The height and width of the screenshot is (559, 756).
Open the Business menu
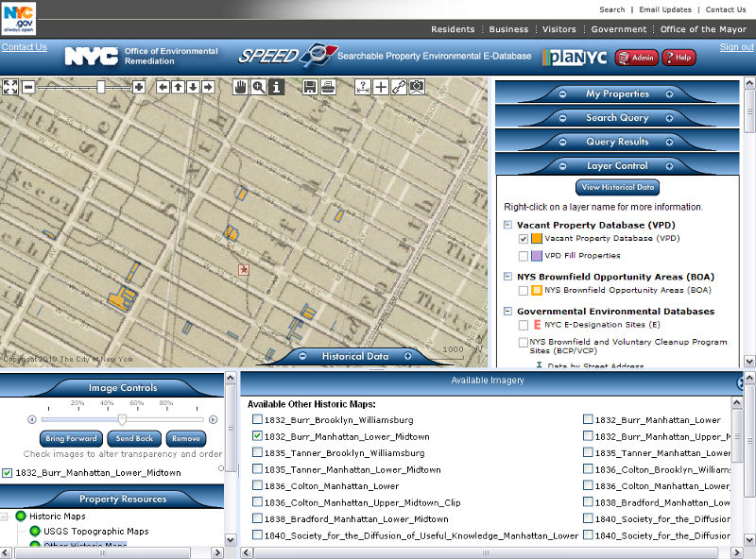(x=508, y=29)
